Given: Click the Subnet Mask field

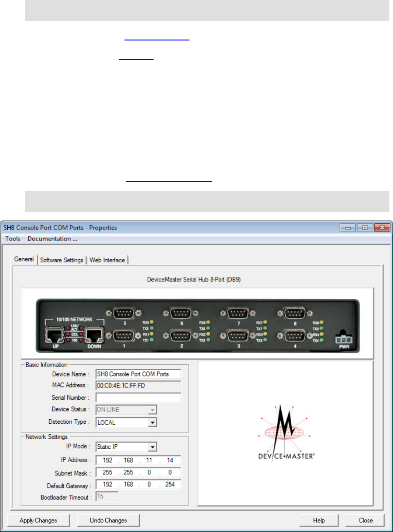Looking at the screenshot, I should coord(139,472).
